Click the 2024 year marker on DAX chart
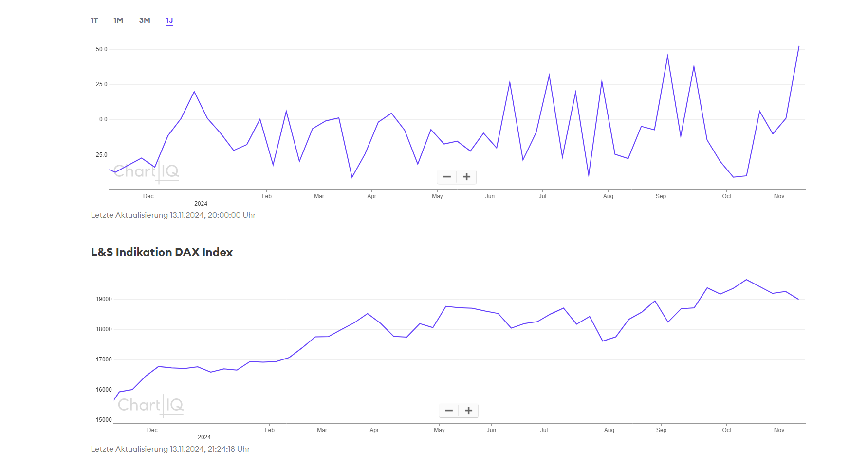The image size is (868, 473). (204, 437)
